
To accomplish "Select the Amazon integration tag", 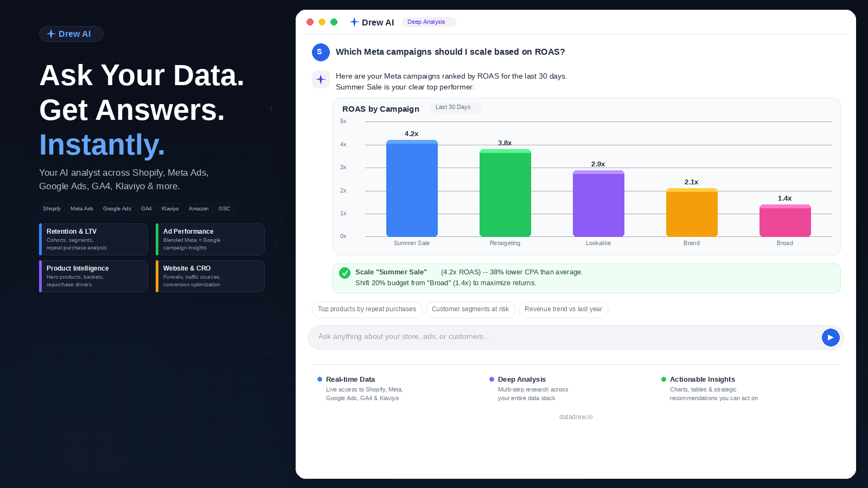I will click(x=199, y=209).
